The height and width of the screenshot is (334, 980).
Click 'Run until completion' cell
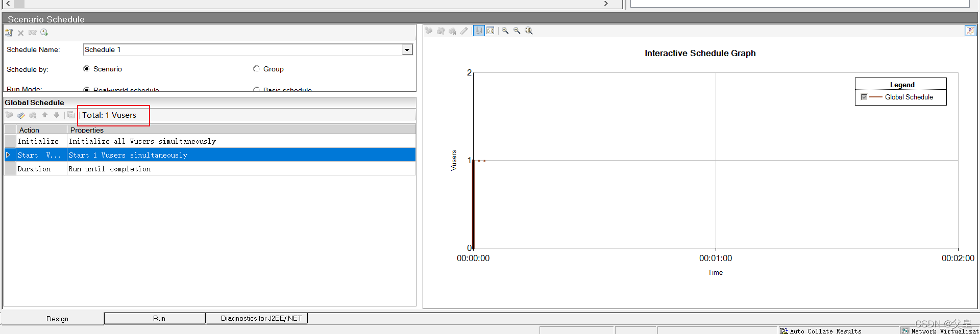241,169
